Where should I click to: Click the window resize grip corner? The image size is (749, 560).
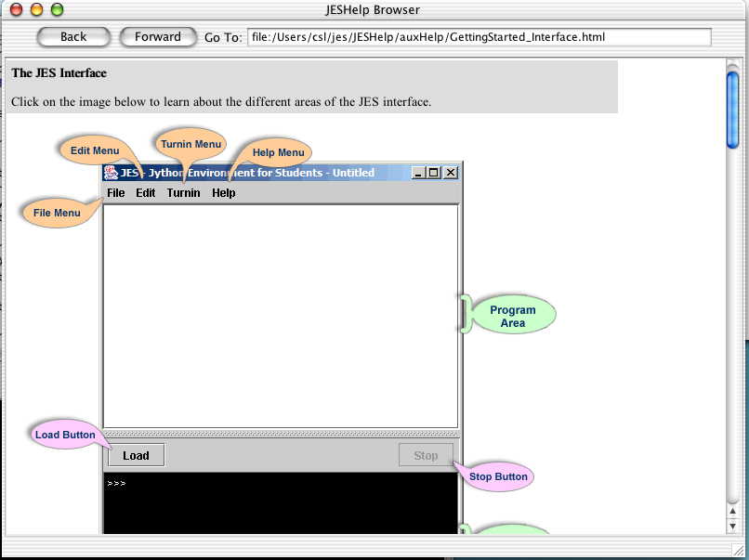pos(738,549)
